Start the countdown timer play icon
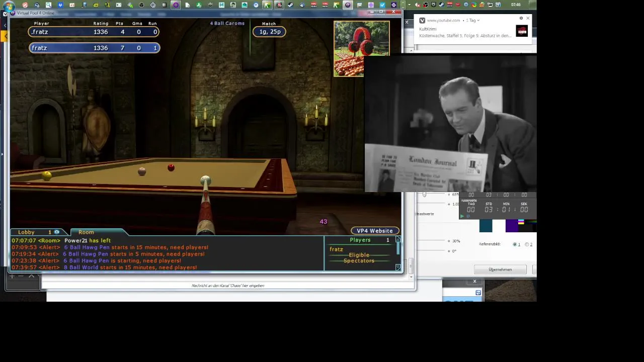644x362 pixels. click(x=462, y=216)
